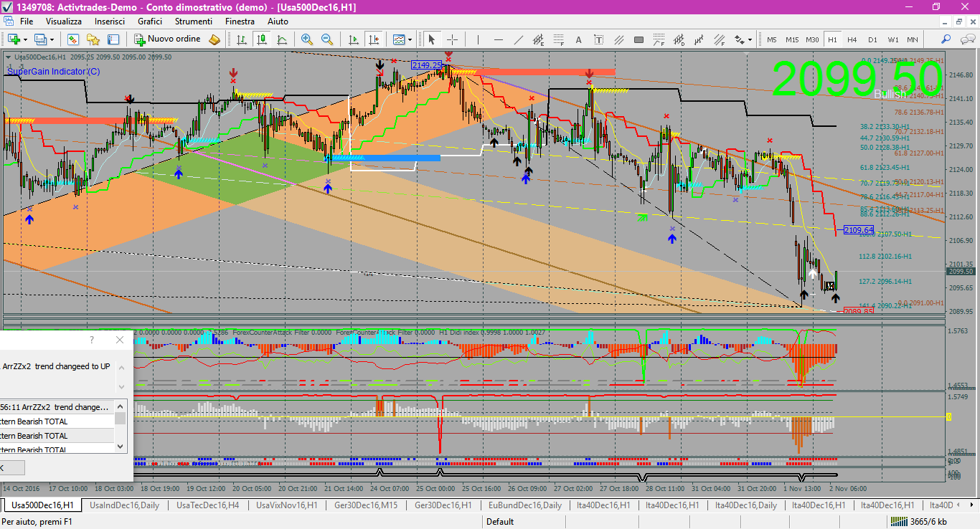Zoom out of the chart

pos(327,39)
